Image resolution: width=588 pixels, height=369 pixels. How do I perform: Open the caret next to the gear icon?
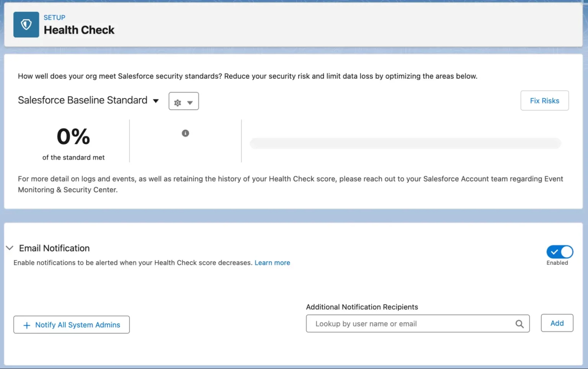tap(190, 103)
